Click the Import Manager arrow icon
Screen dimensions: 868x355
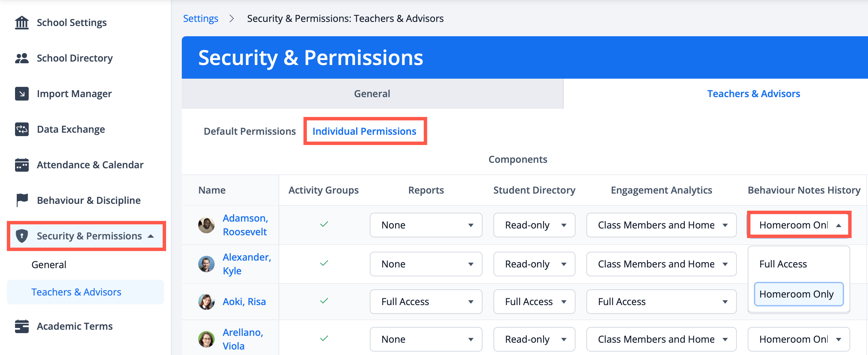coord(22,94)
